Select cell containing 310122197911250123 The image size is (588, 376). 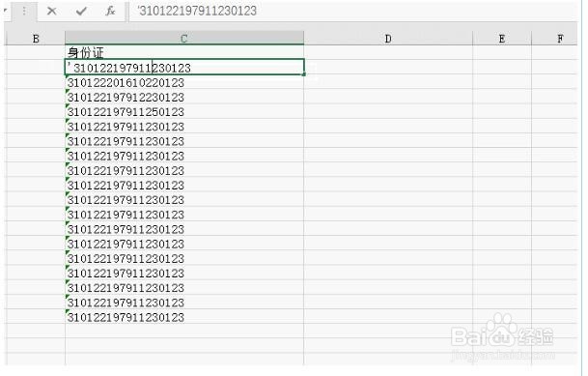point(184,111)
